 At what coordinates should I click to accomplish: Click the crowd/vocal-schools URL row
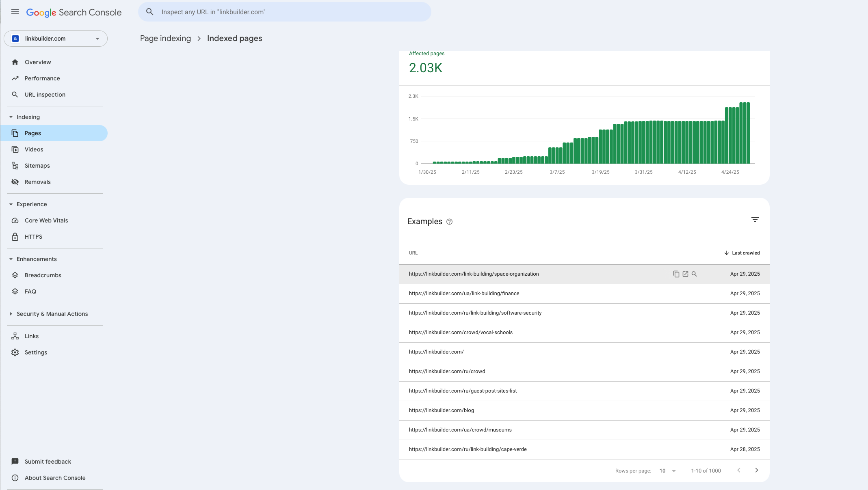click(584, 332)
